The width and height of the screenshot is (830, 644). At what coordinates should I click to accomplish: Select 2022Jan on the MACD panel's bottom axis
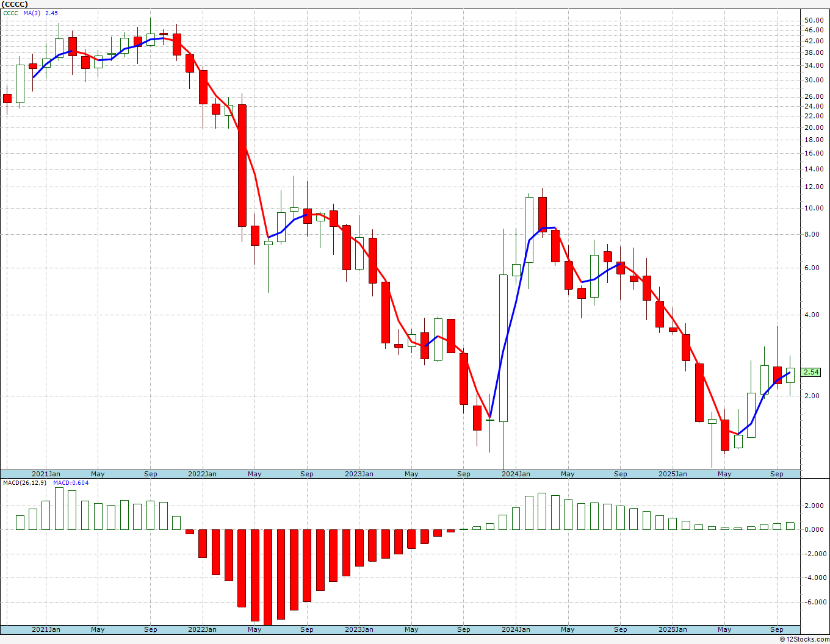coord(203,629)
